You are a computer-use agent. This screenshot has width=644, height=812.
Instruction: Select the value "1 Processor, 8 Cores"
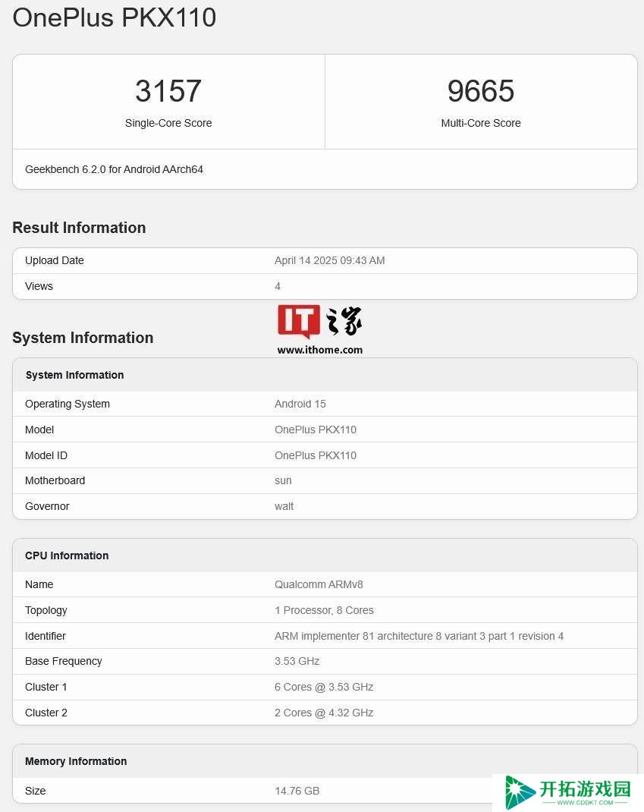pyautogui.click(x=324, y=611)
